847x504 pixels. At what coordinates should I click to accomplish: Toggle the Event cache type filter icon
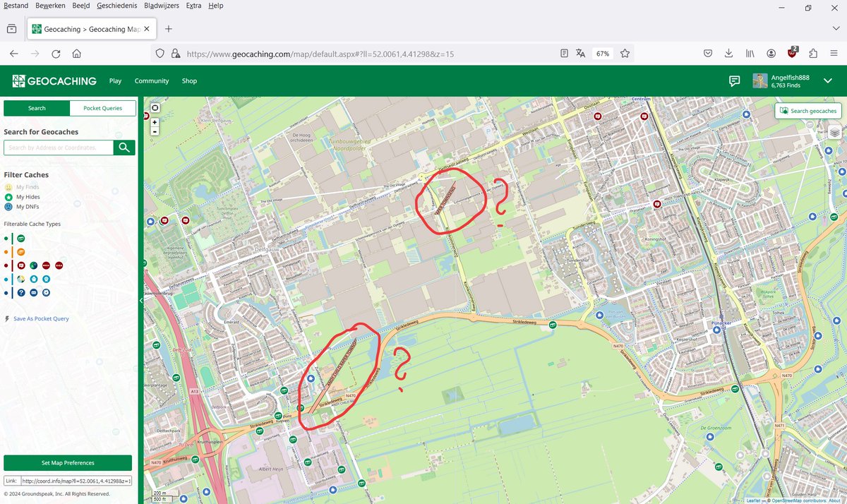click(21, 265)
